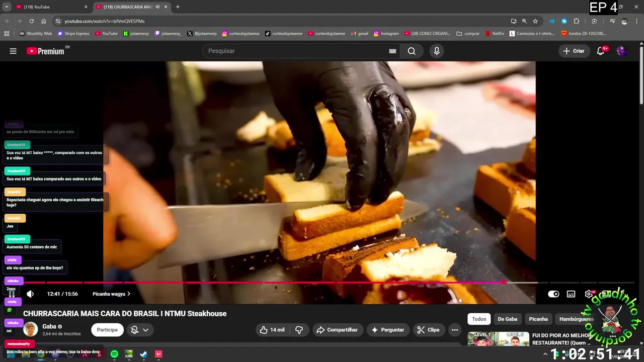644x362 pixels.
Task: Like the video with 14 mil thumbs-up
Action: pos(272,330)
